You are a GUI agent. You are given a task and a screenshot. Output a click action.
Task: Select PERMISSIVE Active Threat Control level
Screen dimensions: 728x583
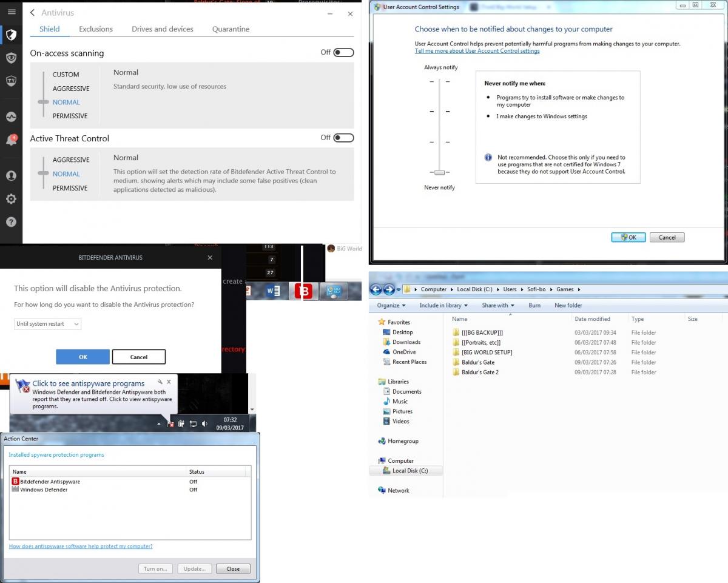[70, 188]
